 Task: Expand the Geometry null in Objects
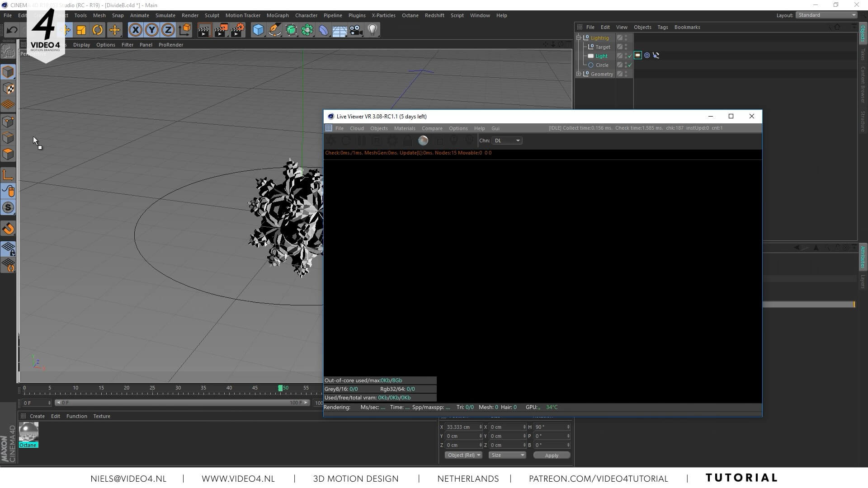[x=579, y=74]
